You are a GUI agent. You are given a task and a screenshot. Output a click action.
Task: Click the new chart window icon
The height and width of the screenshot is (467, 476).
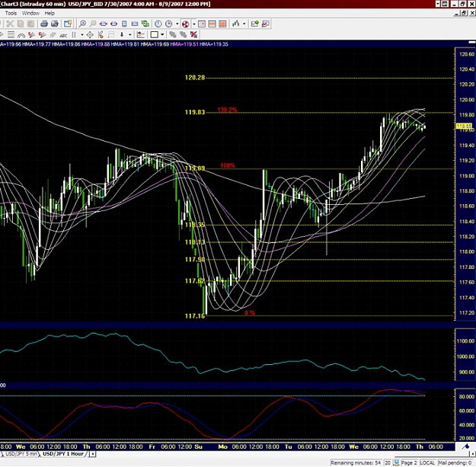[x=68, y=24]
